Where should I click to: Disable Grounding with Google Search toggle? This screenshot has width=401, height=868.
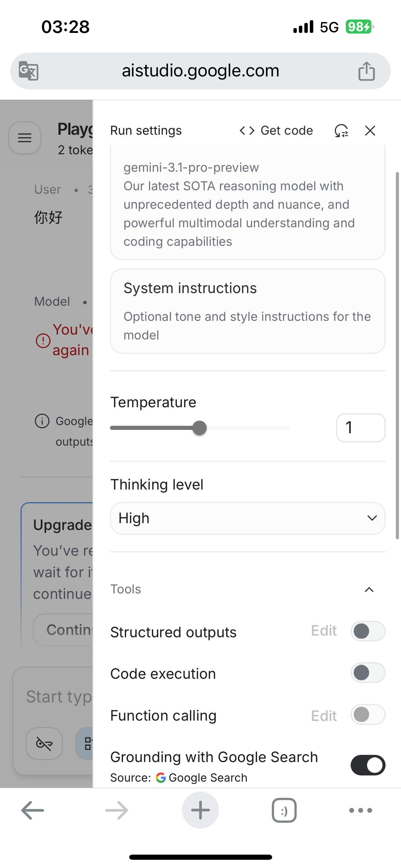[x=368, y=765]
